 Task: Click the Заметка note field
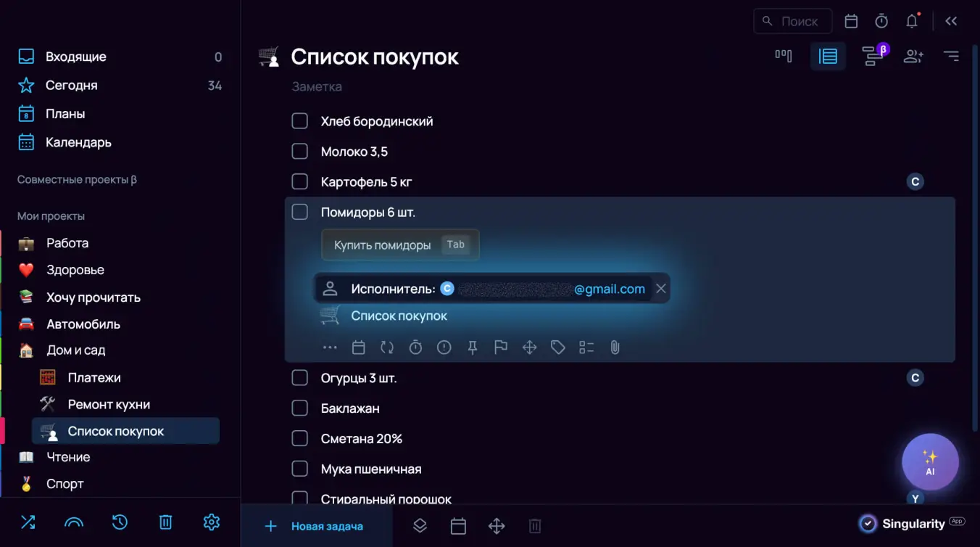point(317,86)
